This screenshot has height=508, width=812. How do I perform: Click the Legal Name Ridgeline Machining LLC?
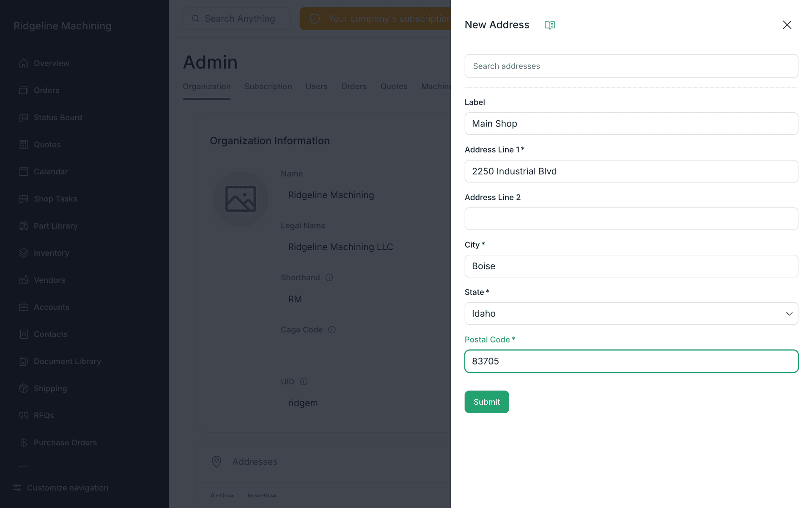click(x=340, y=247)
